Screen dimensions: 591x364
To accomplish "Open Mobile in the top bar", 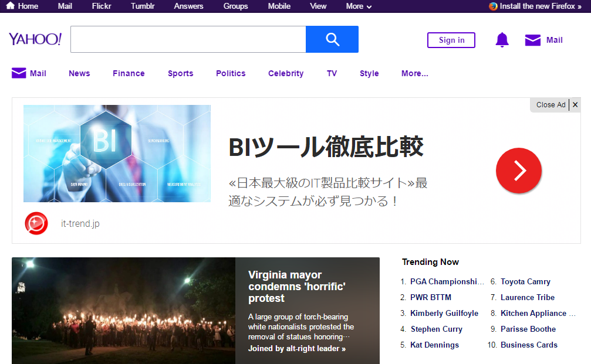I will [279, 6].
